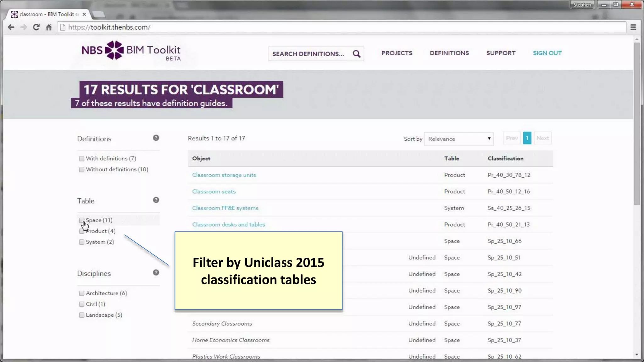Check the System (2) filter
This screenshot has width=644, height=362.
coord(82,242)
